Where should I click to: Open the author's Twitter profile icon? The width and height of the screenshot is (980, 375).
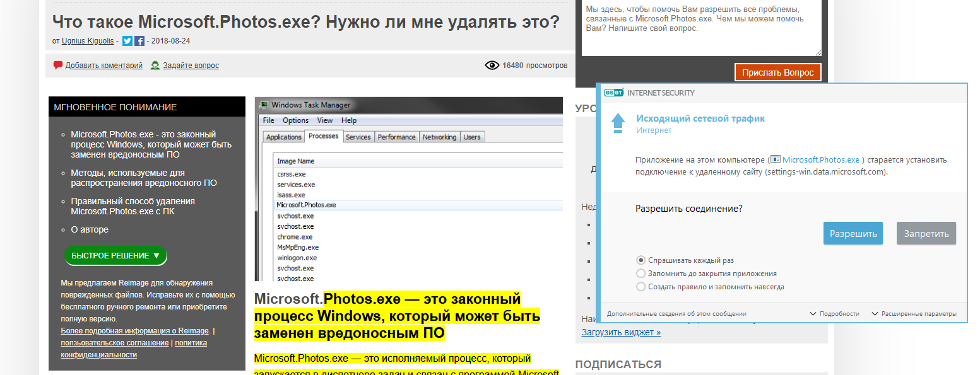pyautogui.click(x=127, y=42)
